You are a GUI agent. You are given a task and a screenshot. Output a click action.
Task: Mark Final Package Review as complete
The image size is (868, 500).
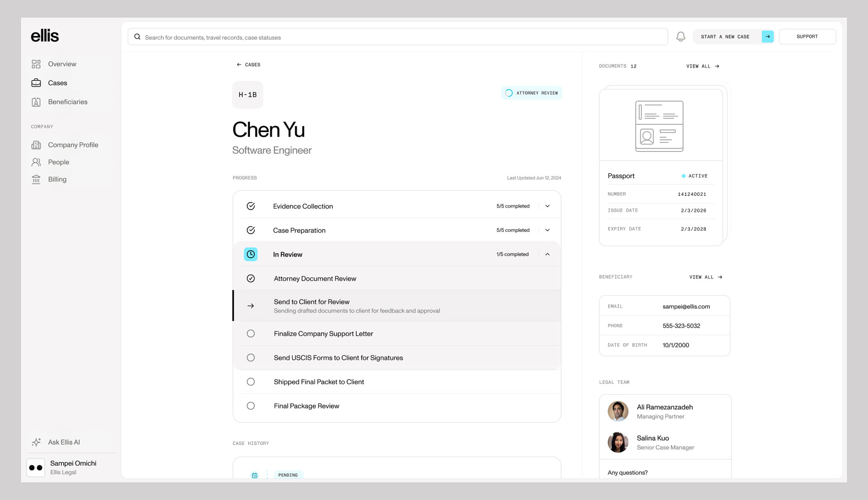click(x=250, y=406)
